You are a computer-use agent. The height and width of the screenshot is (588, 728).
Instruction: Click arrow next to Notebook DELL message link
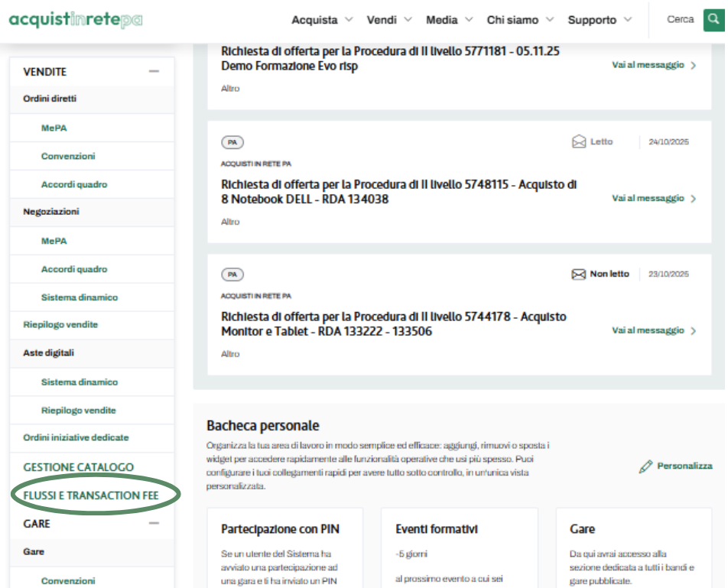[693, 199]
